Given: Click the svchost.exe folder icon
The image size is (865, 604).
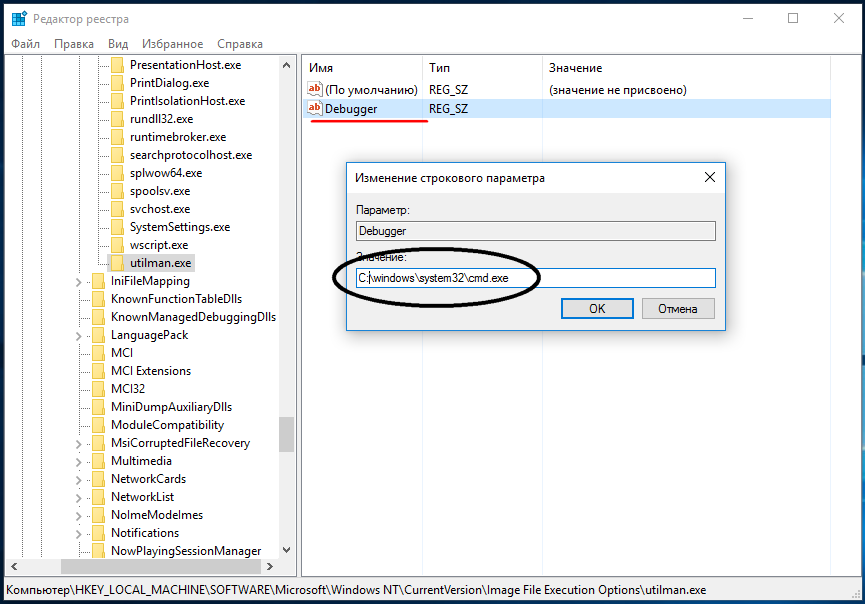Looking at the screenshot, I should (117, 209).
